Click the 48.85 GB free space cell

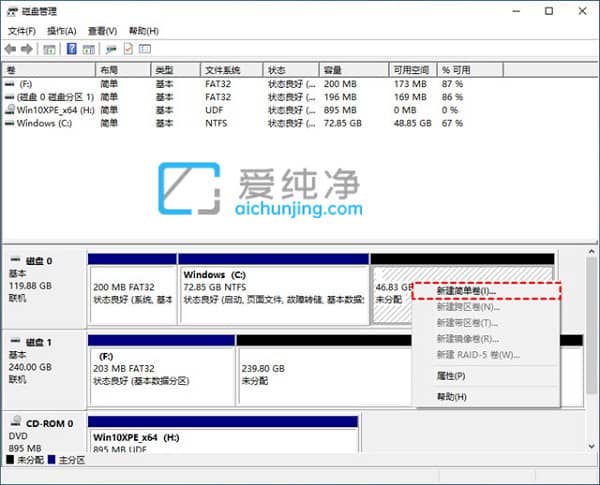412,123
